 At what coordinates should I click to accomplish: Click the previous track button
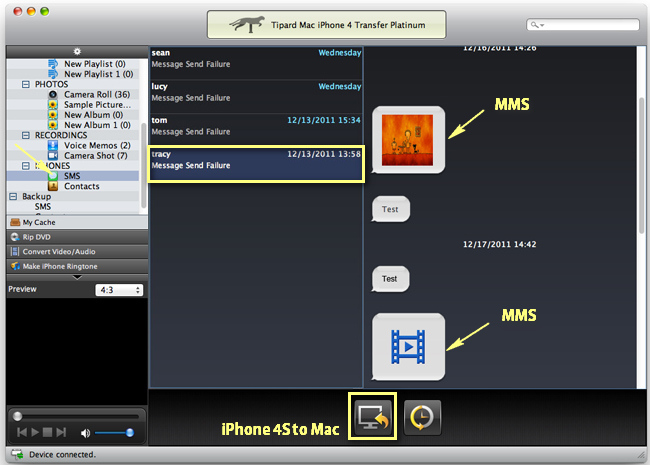tap(22, 432)
